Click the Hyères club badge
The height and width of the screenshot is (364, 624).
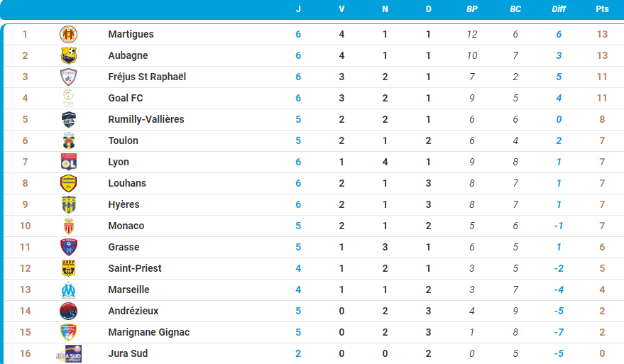point(69,204)
